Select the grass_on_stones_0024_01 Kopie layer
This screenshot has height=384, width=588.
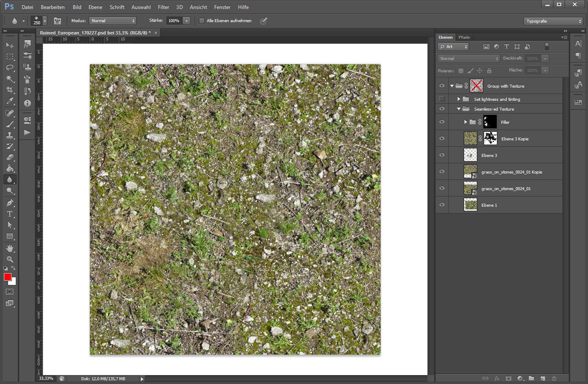(511, 172)
